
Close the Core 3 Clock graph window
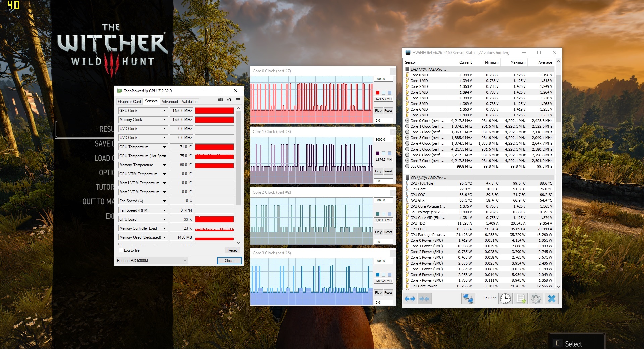393,253
